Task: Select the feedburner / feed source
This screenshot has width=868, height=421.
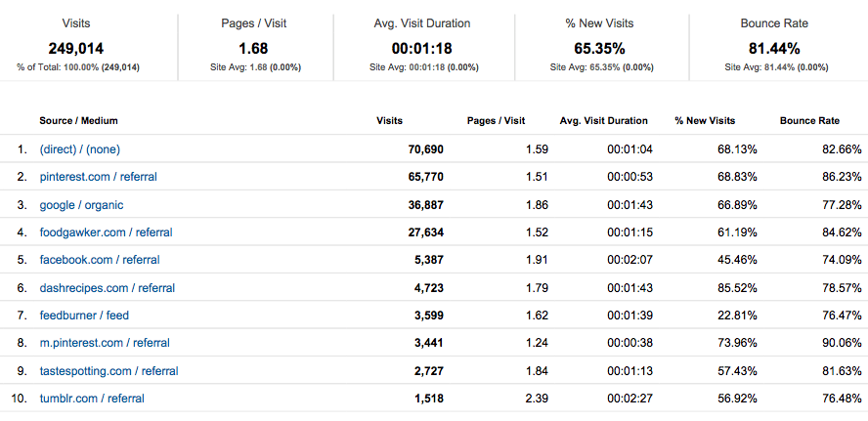Action: click(84, 316)
